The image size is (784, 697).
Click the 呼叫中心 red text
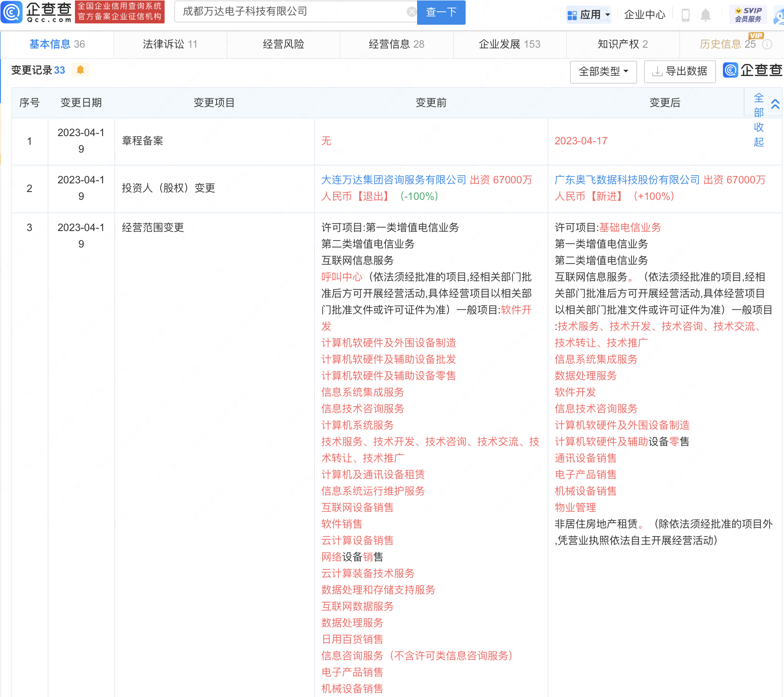[x=342, y=277]
